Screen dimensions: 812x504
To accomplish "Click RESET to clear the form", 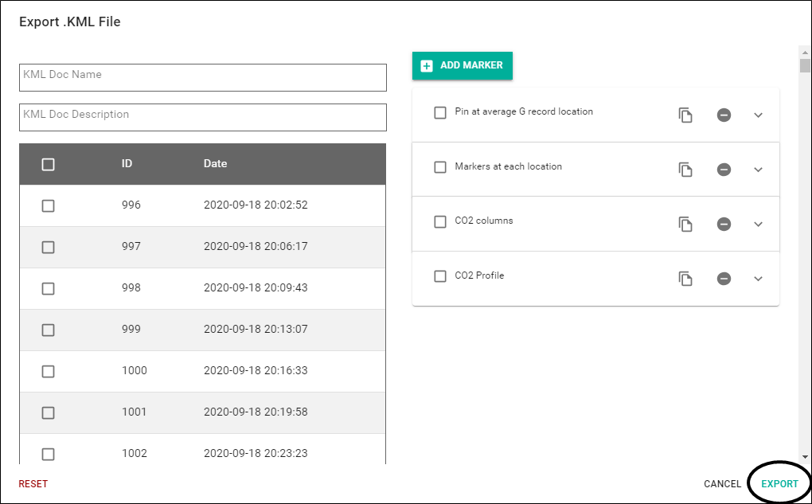I will pyautogui.click(x=33, y=484).
